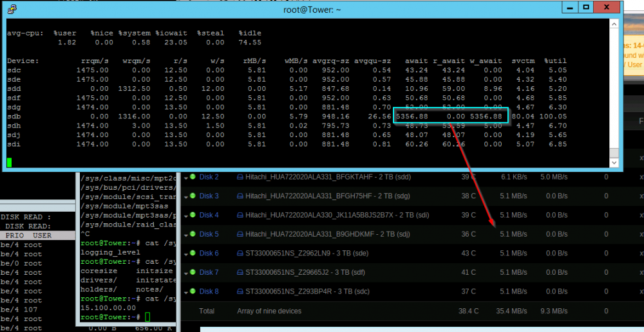644x332 pixels.
Task: Click the 6.1 KB/s read value for Disk 2
Action: [x=514, y=177]
